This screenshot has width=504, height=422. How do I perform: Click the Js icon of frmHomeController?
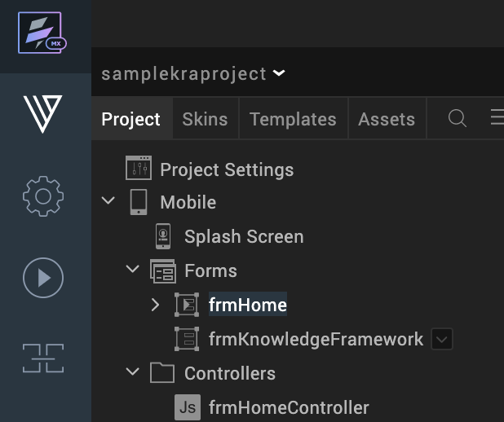(x=188, y=407)
